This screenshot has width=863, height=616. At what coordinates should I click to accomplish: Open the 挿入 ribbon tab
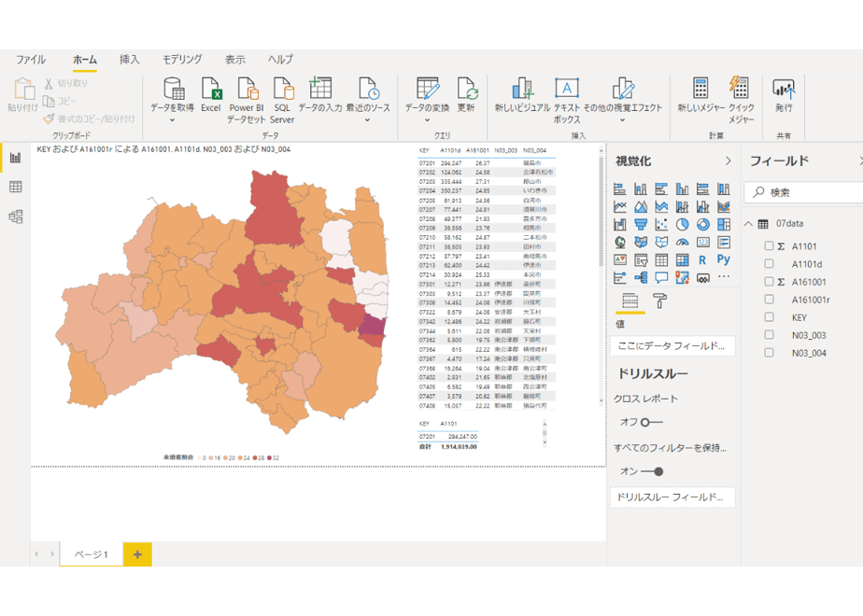coord(129,60)
